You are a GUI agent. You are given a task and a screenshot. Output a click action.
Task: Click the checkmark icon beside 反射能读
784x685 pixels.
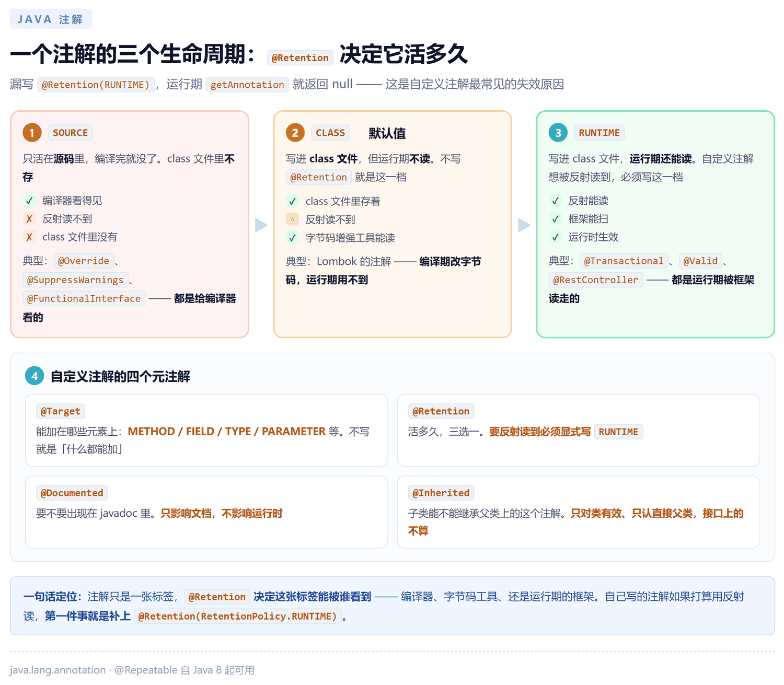pos(555,201)
